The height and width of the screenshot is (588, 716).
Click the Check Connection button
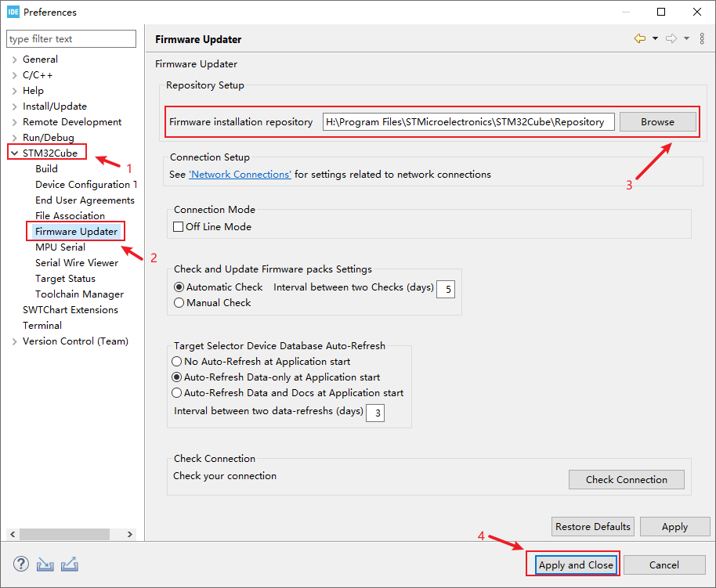tap(626, 479)
